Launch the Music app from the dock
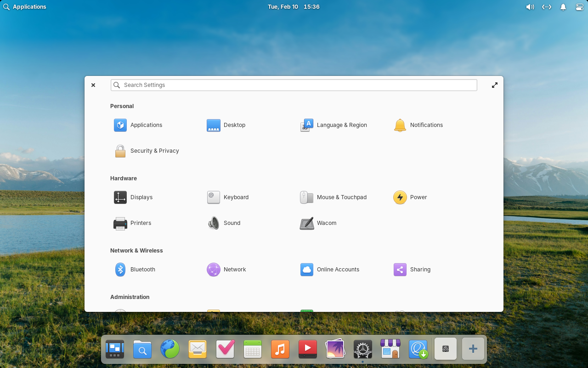 coord(280,350)
